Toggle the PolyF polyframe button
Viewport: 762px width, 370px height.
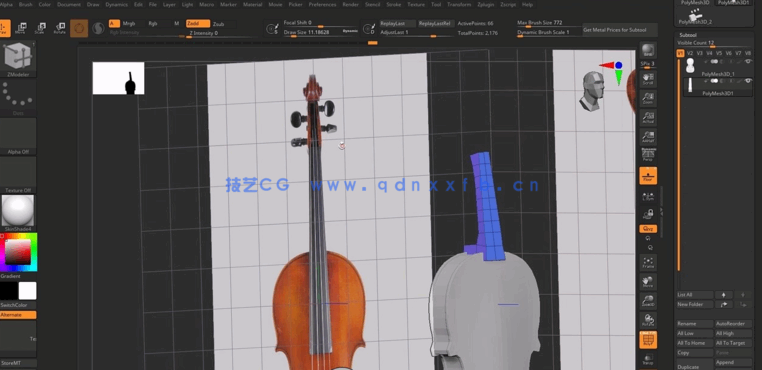[648, 340]
